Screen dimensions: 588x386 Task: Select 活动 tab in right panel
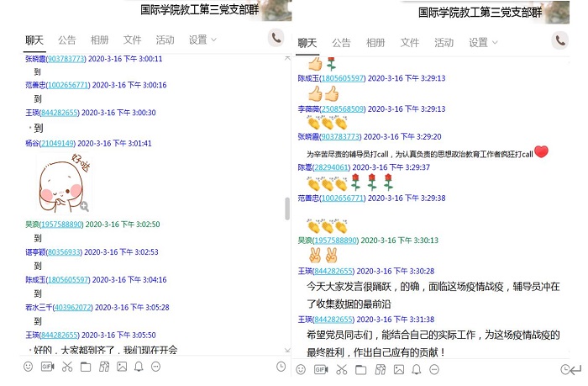click(x=444, y=43)
